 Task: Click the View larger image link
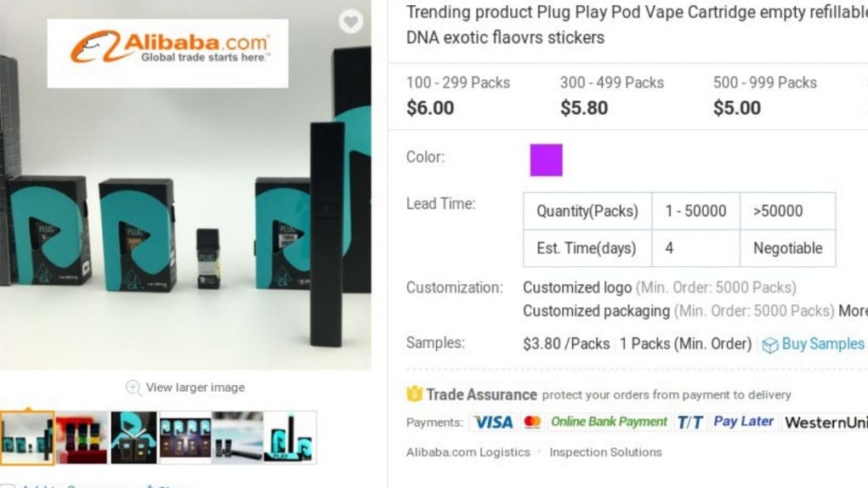coord(195,388)
